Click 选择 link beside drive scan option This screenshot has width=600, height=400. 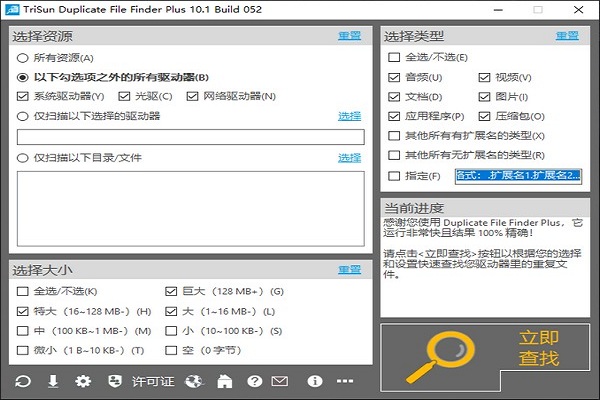(349, 116)
